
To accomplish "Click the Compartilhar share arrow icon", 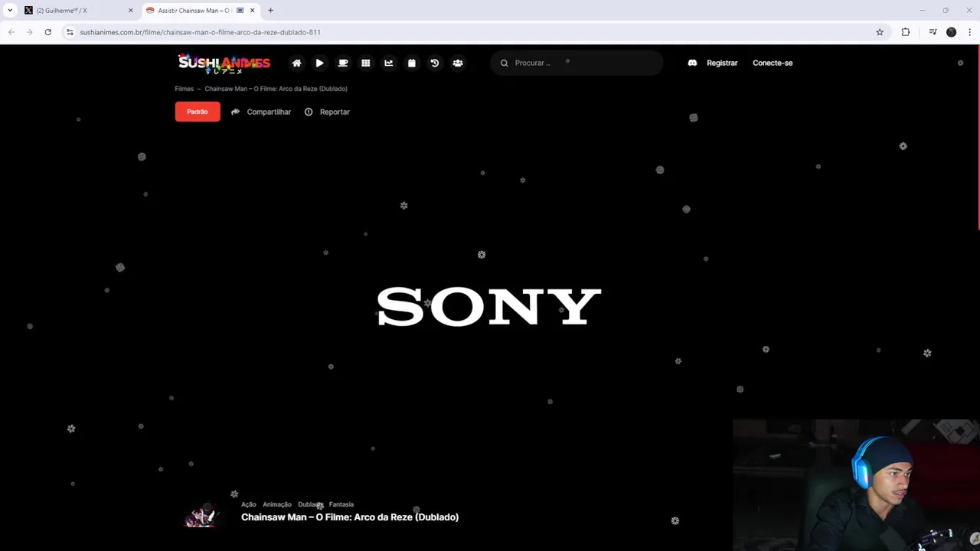I will coord(235,112).
